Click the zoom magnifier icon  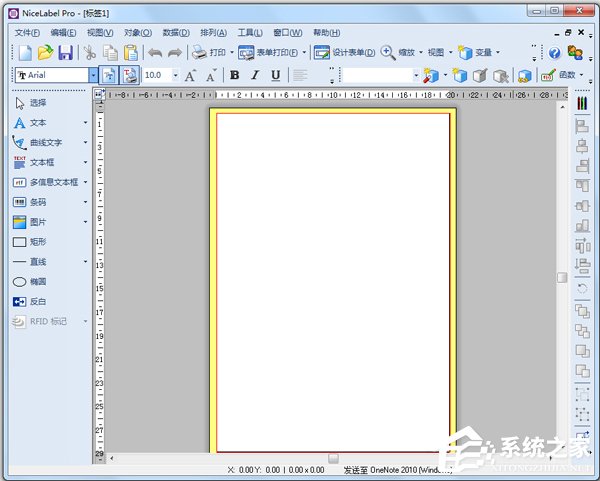388,52
